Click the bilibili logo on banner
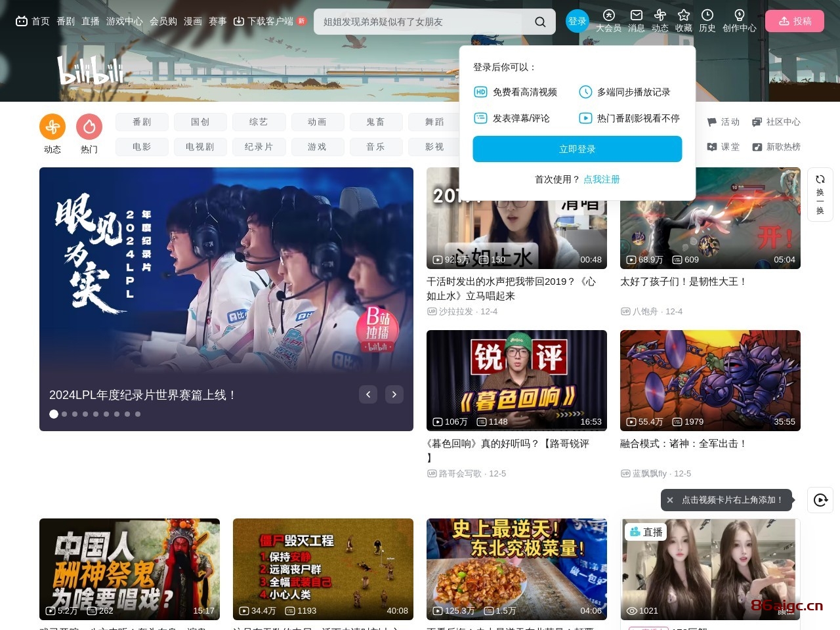Screen dimensions: 840x630 91,71
